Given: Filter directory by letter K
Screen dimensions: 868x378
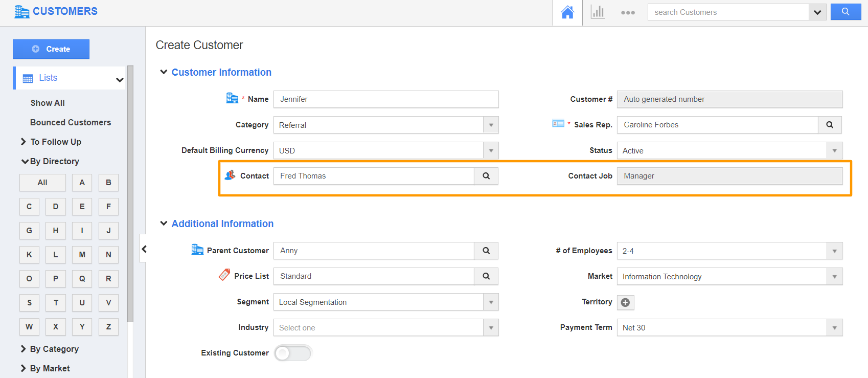Looking at the screenshot, I should (x=29, y=255).
